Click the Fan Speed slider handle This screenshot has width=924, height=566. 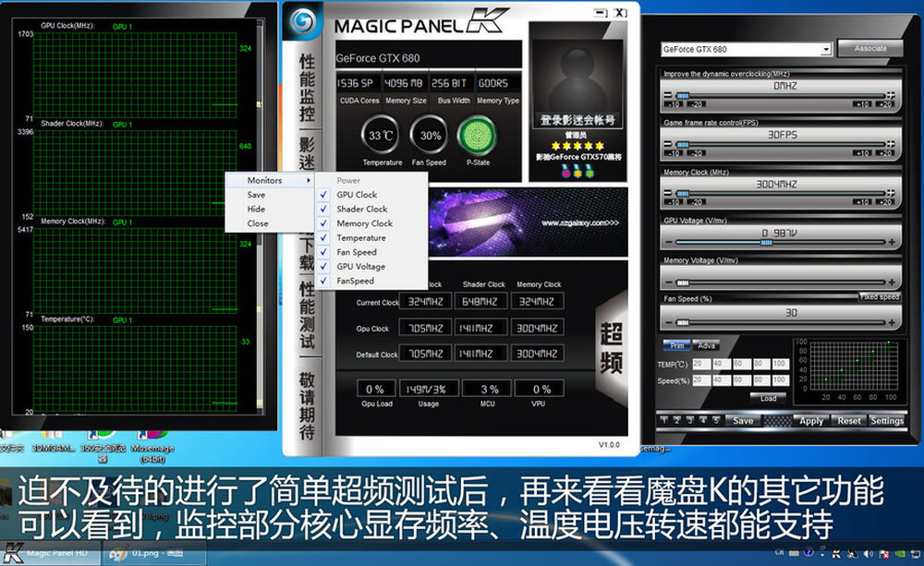point(683,323)
